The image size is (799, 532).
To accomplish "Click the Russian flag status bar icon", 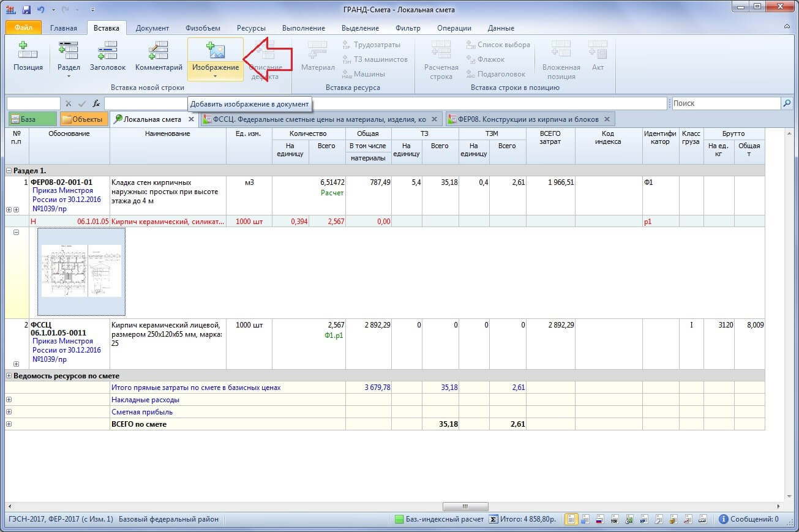I will (600, 519).
